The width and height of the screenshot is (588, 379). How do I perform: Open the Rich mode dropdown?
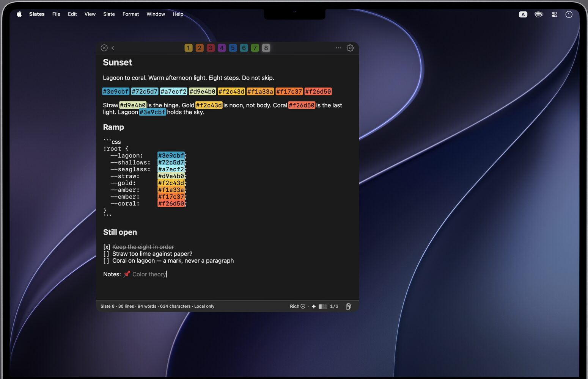(x=297, y=306)
